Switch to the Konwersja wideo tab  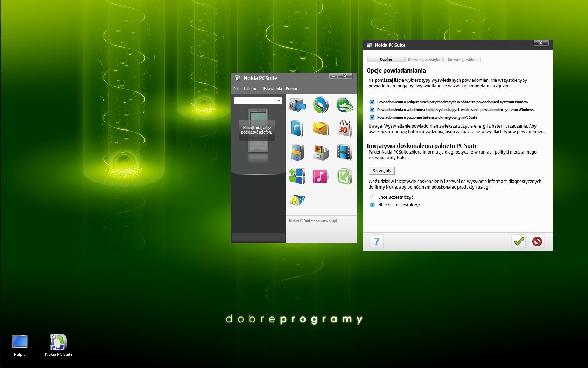point(462,60)
